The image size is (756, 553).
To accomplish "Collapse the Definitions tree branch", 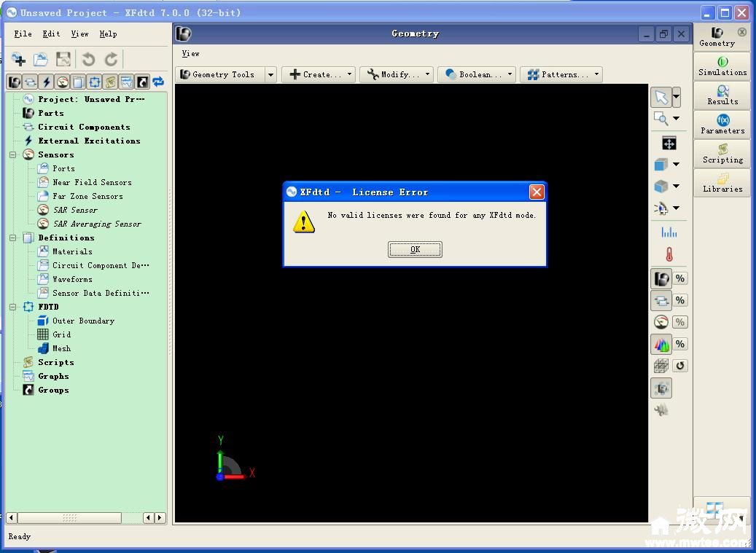I will 13,238.
